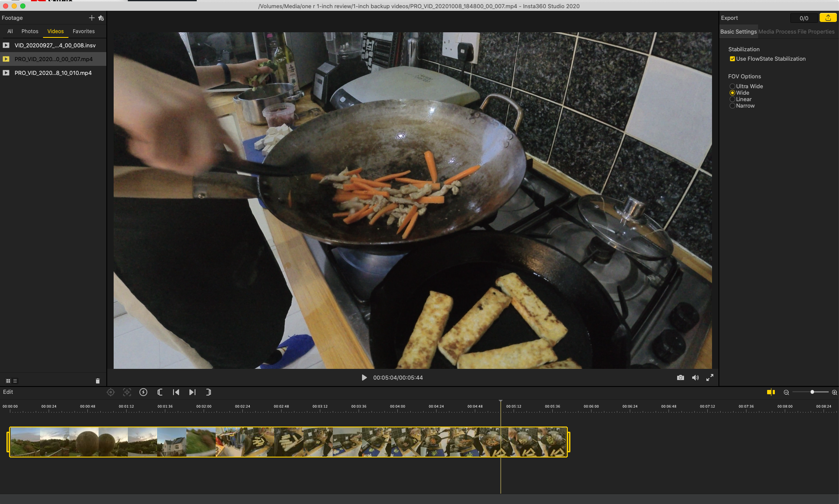Add footage with plus button
839x504 pixels.
click(91, 18)
